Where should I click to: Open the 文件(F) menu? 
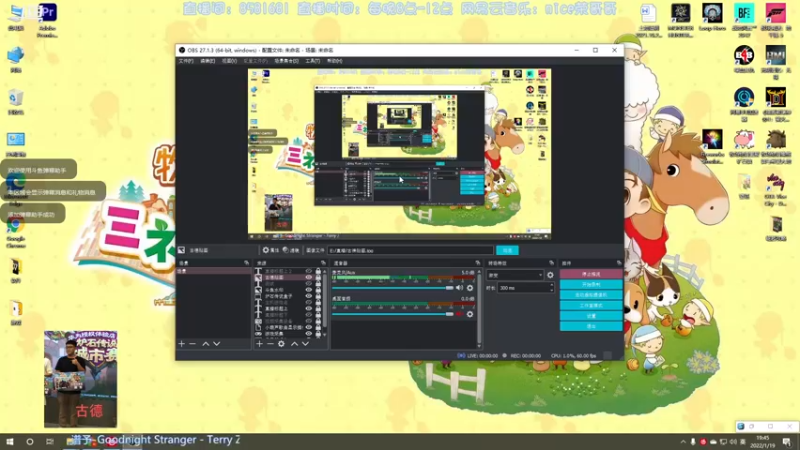click(x=186, y=61)
